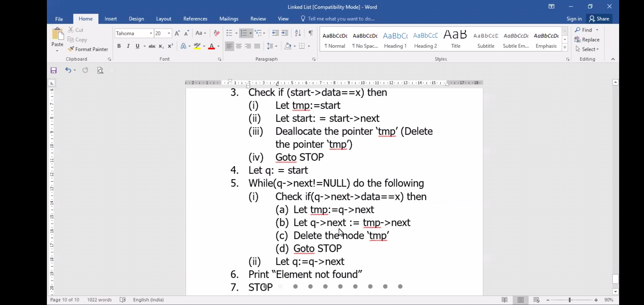Open the Insert ribbon tab
The image size is (644, 305).
tap(110, 19)
